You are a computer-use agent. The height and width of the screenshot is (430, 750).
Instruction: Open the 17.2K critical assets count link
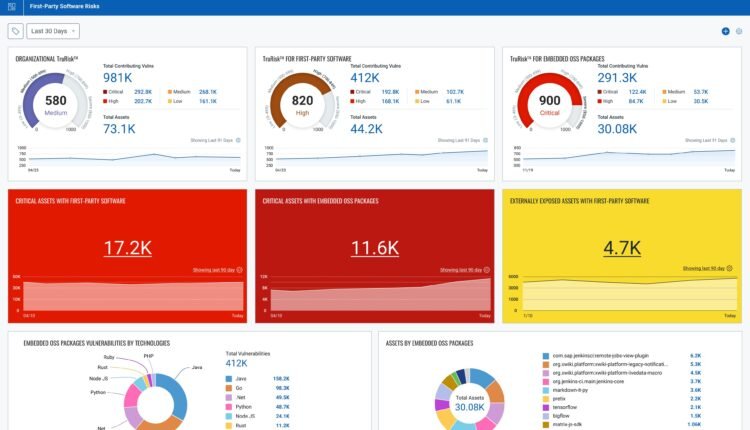(127, 245)
